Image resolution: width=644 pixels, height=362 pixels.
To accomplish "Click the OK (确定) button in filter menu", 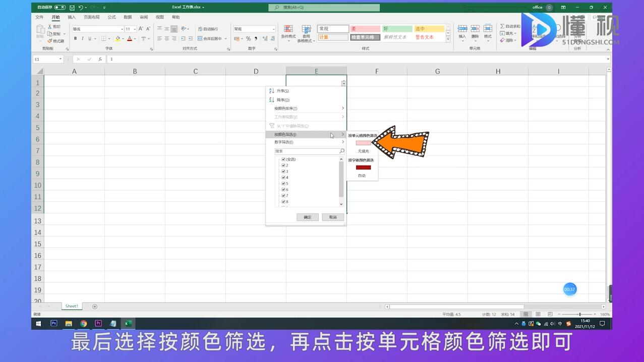I will [x=308, y=217].
